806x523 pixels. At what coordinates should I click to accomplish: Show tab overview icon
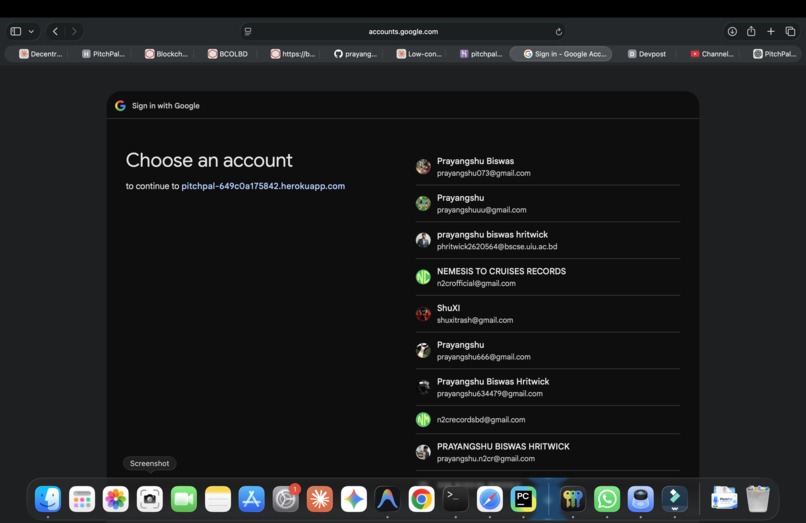click(x=791, y=31)
